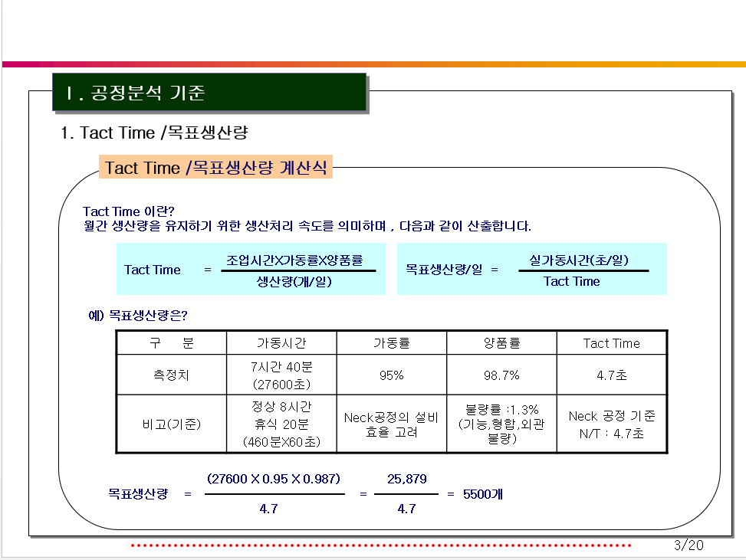Click '목표생산량/일' formula label
Screen dimensions: 746x560
(x=443, y=270)
